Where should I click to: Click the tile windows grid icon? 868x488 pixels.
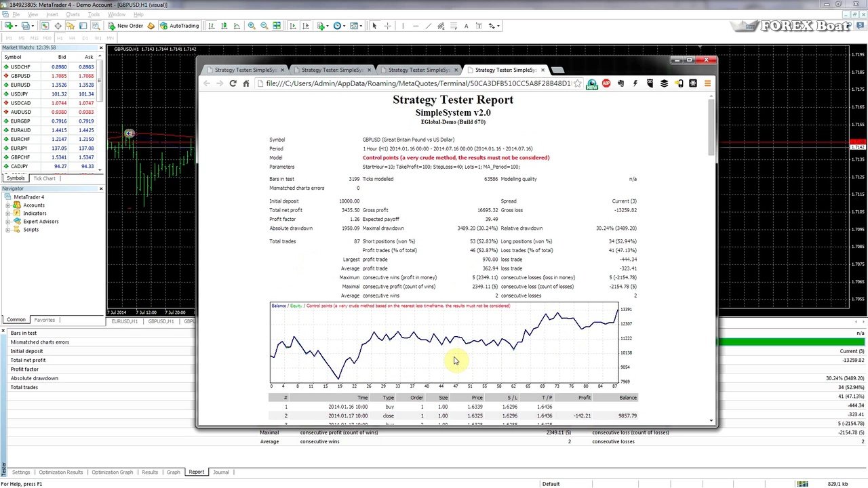pos(277,26)
